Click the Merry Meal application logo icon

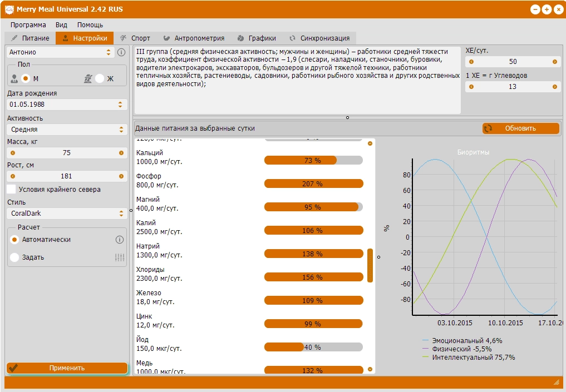(9, 9)
